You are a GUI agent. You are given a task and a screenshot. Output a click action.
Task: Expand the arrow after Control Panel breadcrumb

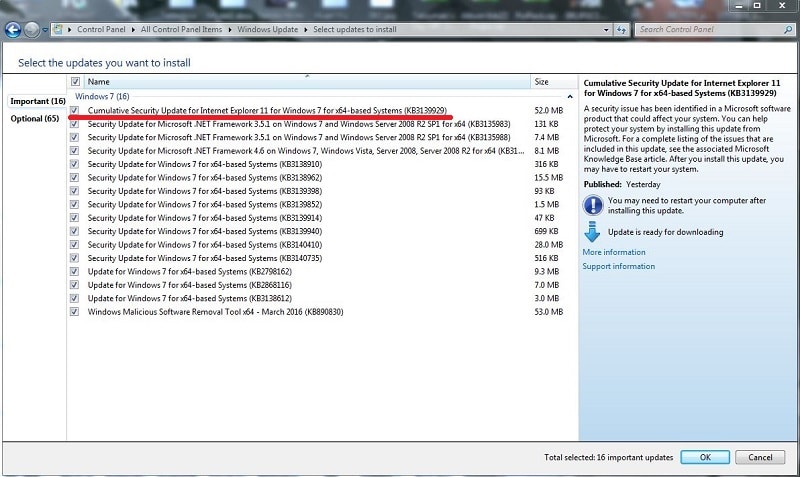coord(133,30)
